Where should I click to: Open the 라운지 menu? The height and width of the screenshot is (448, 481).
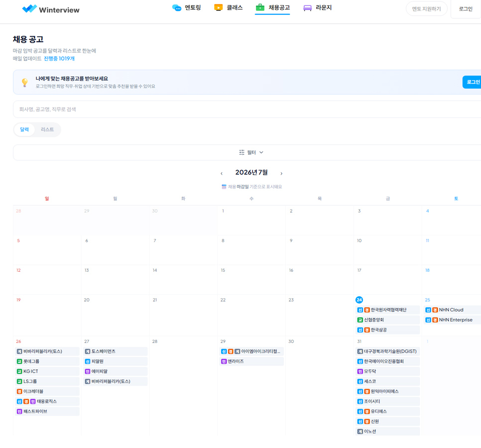tap(318, 7)
